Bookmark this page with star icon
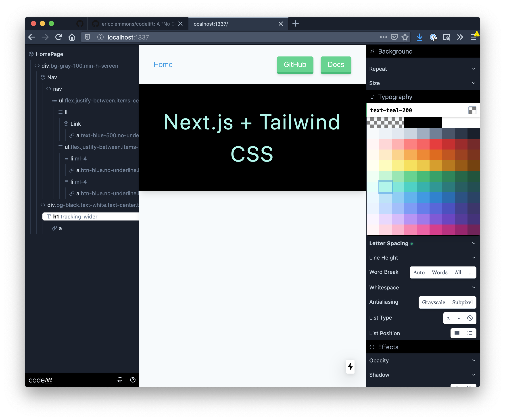This screenshot has width=505, height=420. [x=405, y=37]
